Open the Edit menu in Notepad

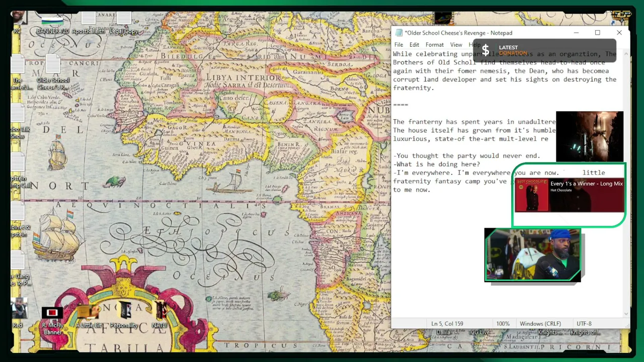(x=414, y=45)
